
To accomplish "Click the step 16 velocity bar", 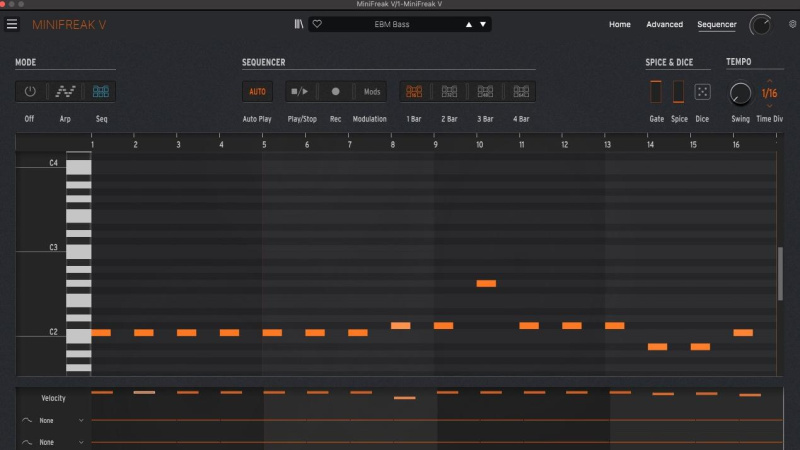I will coord(750,395).
